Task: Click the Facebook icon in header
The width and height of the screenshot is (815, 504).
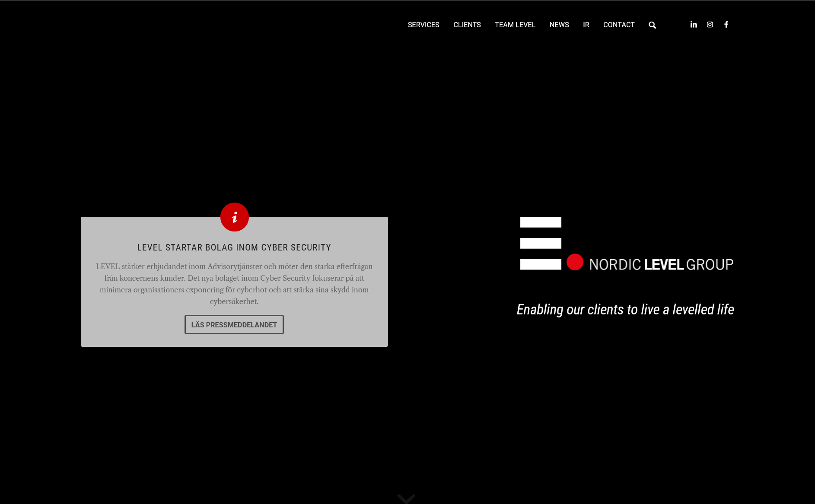Action: [x=726, y=25]
